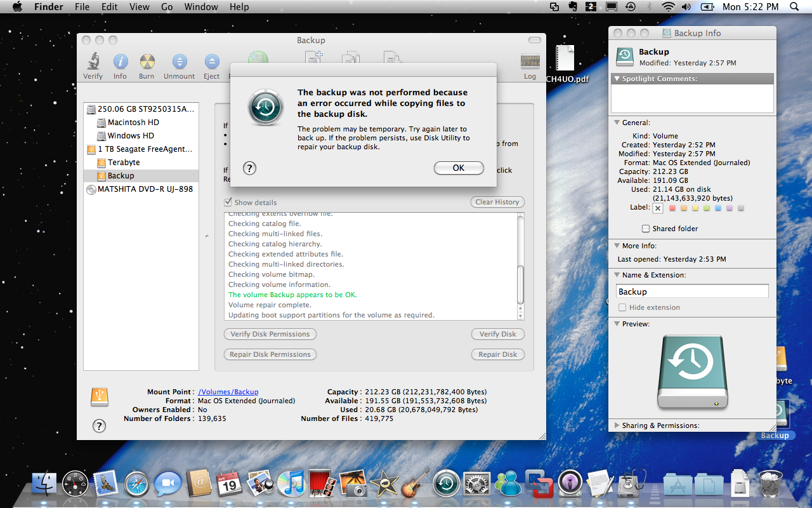Click the volume icon in the menu bar
Screen dimensions: 812x508
686,7
